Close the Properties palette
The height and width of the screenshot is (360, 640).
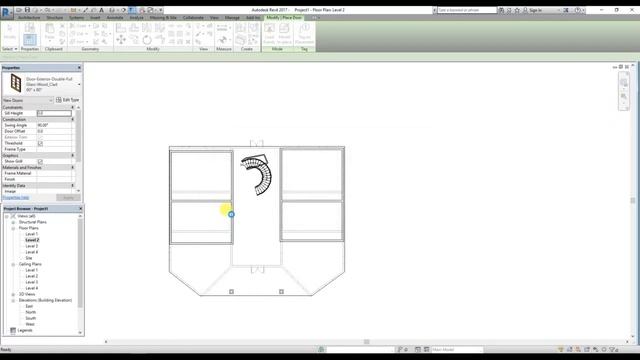79,68
